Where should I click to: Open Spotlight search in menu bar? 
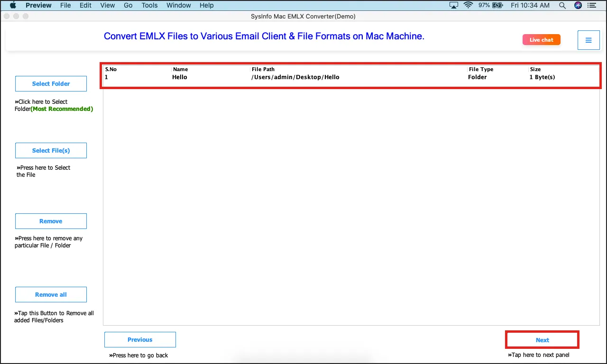[x=562, y=5]
